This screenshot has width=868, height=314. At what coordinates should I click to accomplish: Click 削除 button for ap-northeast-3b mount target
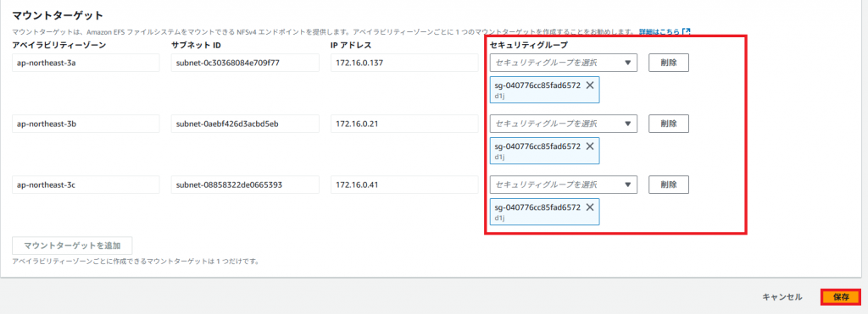(x=669, y=124)
